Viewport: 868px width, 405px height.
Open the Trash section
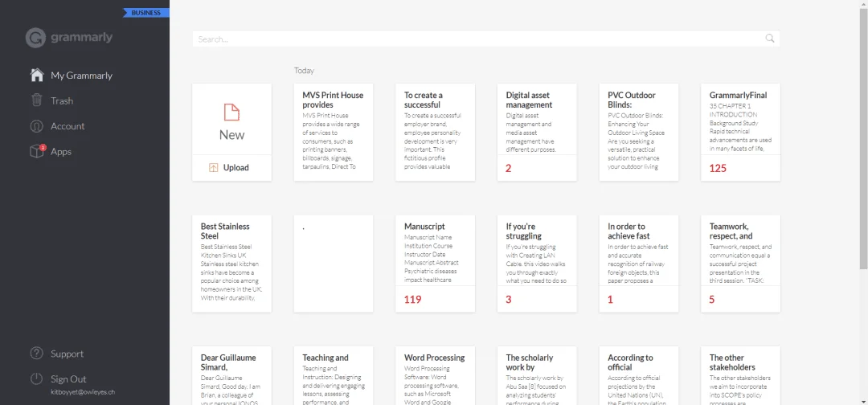[x=62, y=100]
